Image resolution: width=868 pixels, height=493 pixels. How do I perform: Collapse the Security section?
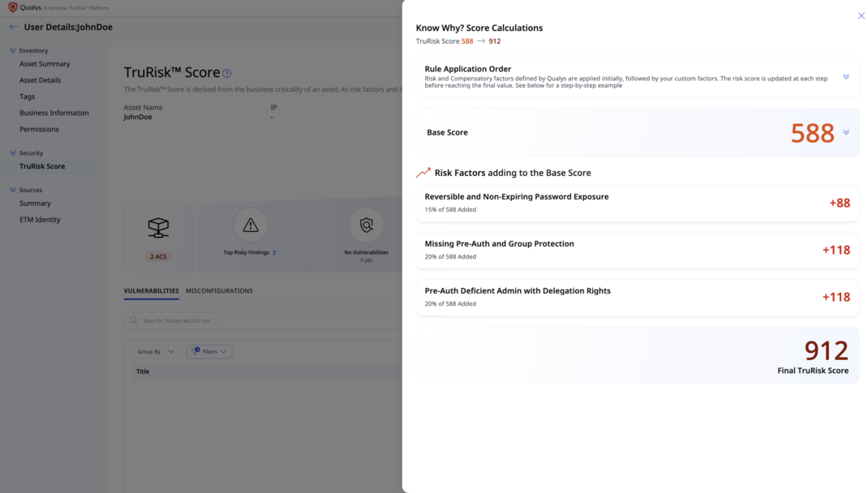[x=13, y=152]
